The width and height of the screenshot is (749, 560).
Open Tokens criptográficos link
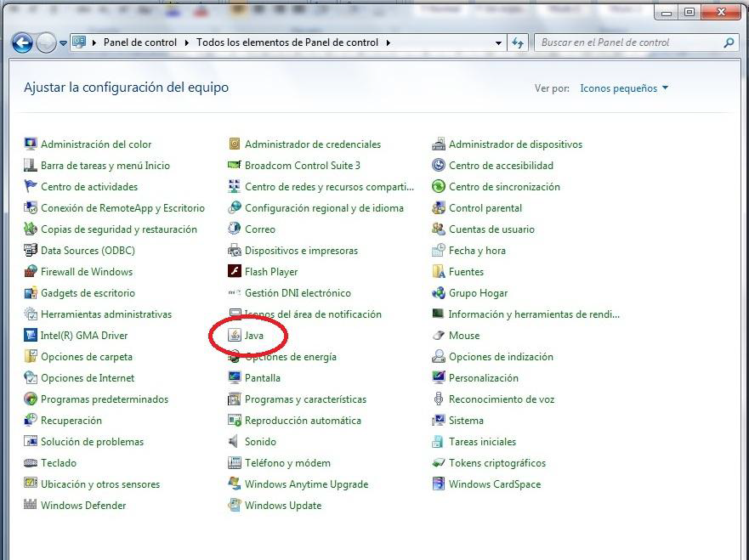point(497,462)
